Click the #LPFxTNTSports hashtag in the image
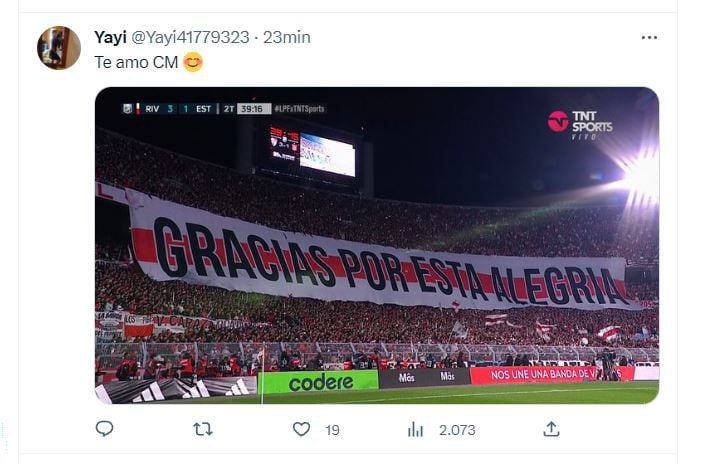 pyautogui.click(x=299, y=109)
